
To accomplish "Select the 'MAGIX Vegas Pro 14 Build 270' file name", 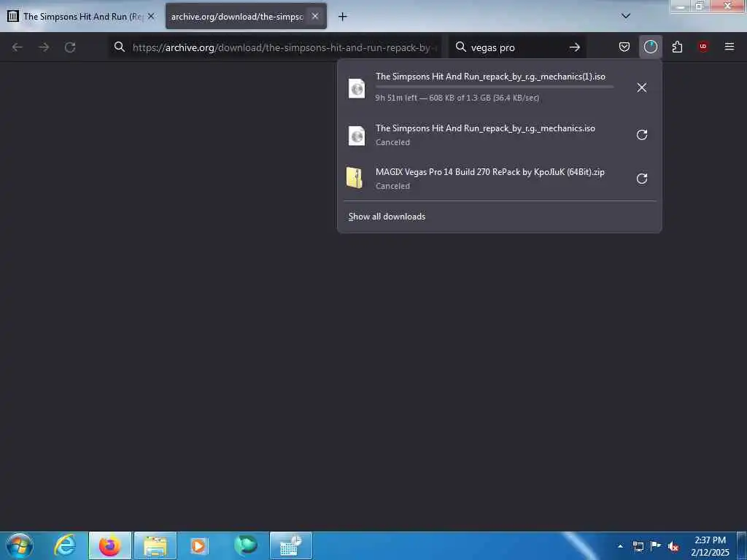I will pos(489,172).
